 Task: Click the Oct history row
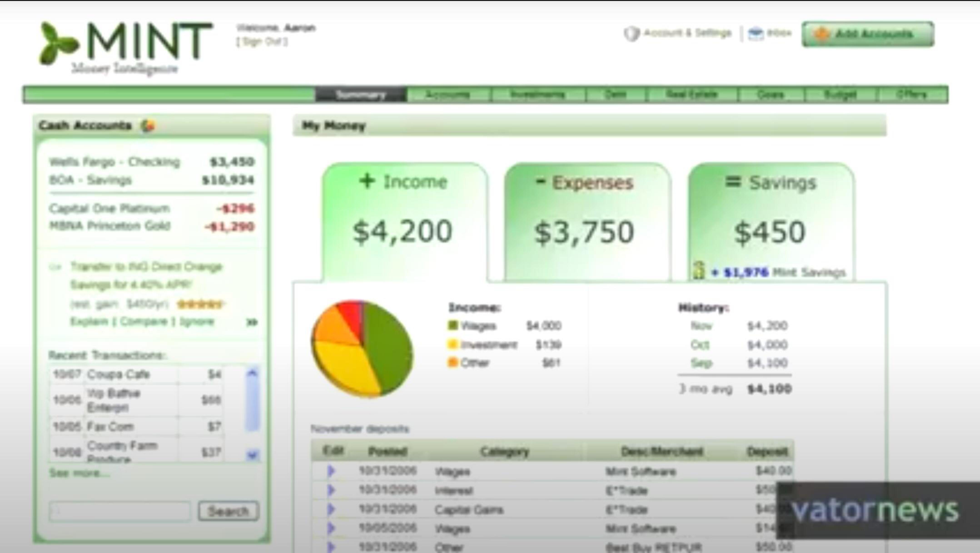pyautogui.click(x=739, y=345)
